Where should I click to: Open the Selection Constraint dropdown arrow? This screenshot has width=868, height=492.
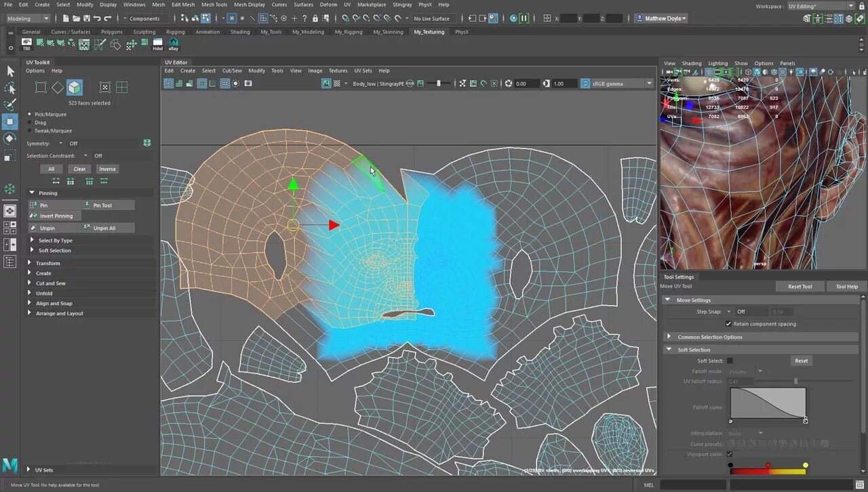point(85,156)
